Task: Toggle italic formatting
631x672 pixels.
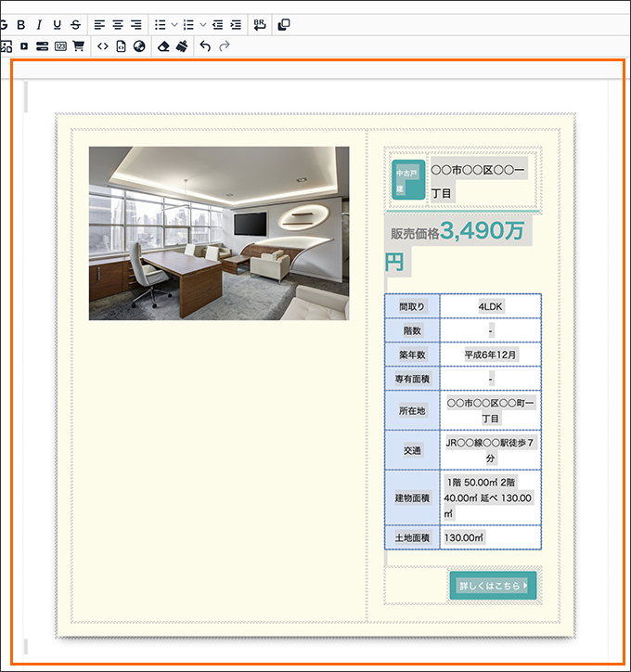Action: click(x=39, y=25)
